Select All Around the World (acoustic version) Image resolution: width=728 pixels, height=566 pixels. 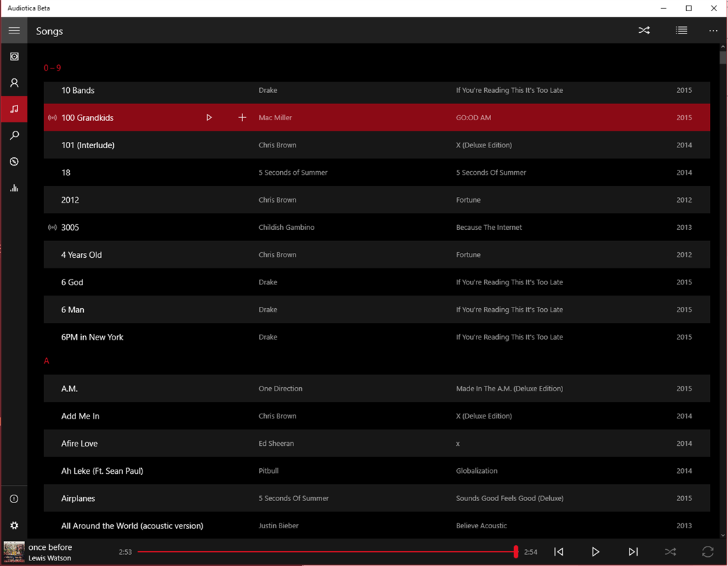tap(377, 525)
